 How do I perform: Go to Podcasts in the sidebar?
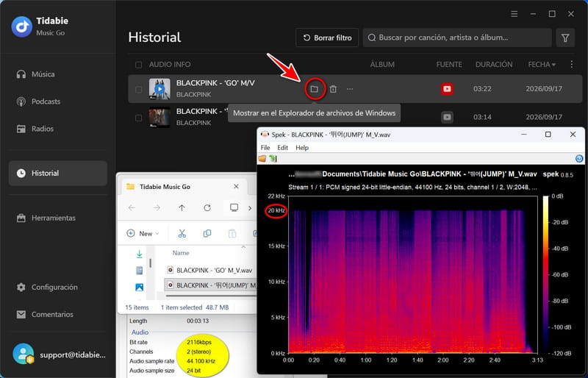[38, 101]
